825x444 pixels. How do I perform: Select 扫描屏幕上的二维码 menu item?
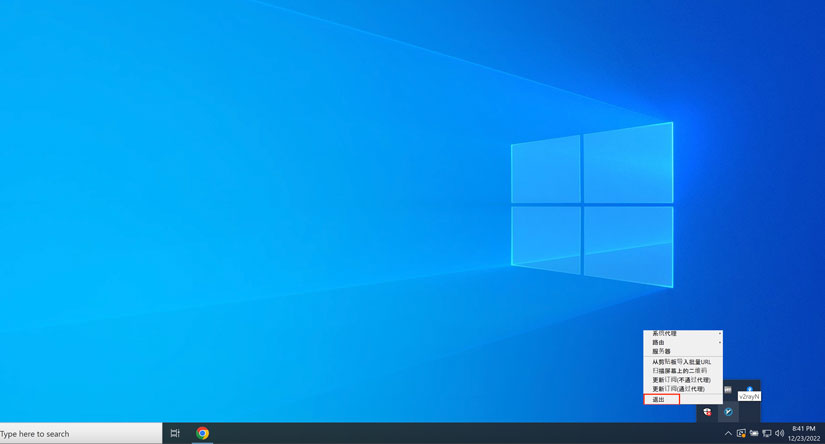tap(681, 371)
